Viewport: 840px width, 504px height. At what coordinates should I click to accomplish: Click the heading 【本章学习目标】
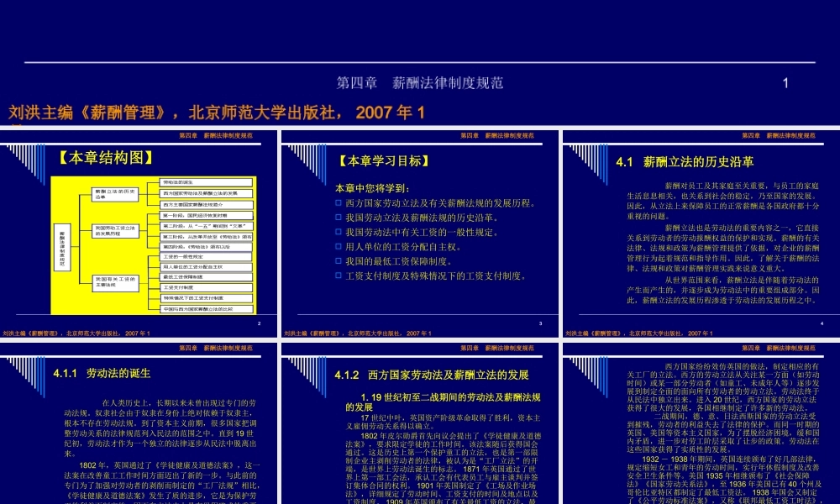[x=384, y=160]
